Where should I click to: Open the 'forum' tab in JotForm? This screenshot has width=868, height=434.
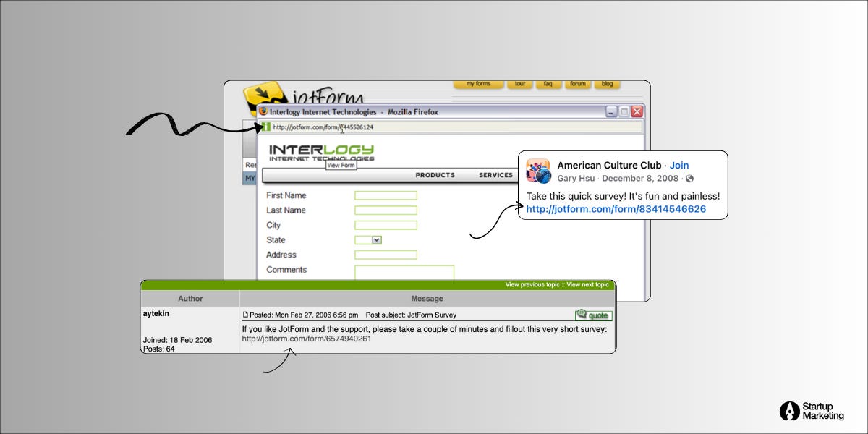(577, 84)
